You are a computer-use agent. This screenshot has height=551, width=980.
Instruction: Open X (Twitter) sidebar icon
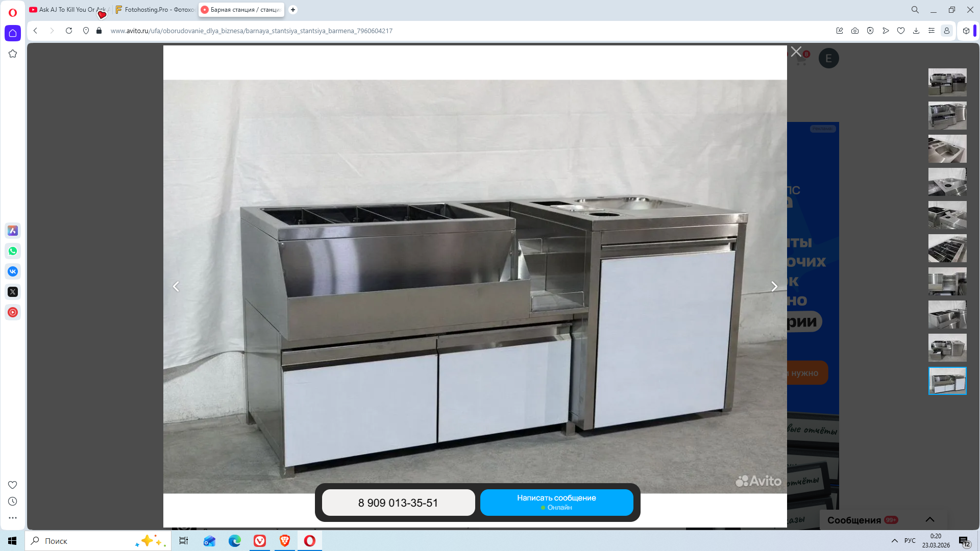click(x=13, y=292)
